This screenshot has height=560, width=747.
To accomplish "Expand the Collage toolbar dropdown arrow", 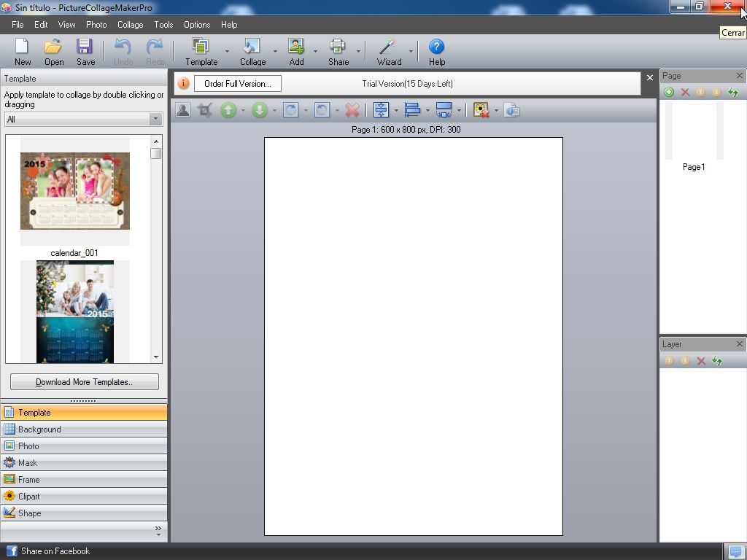I will 275,52.
